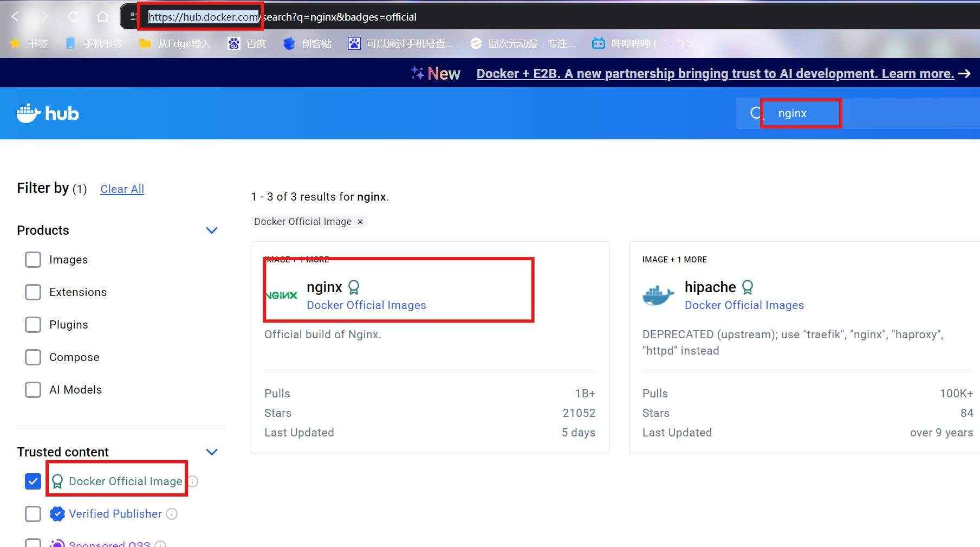This screenshot has width=980, height=547.
Task: Open the 手机书签 bookmark
Action: click(94, 43)
